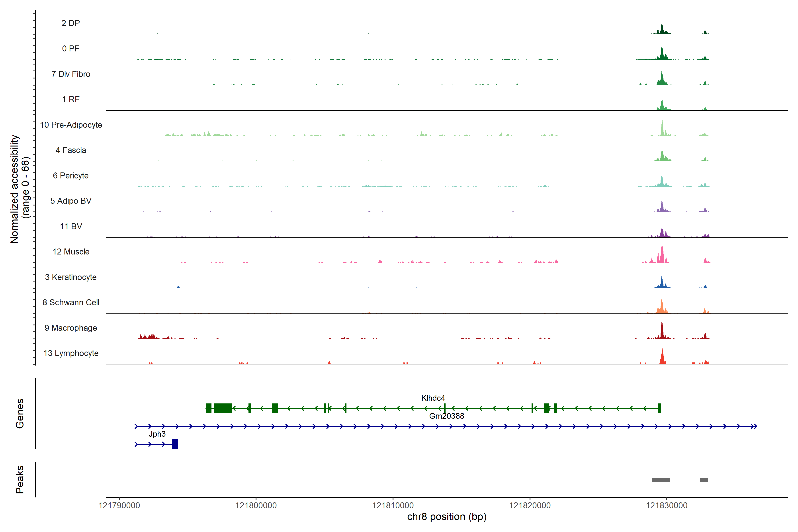This screenshot has height=532, width=798.
Task: Click the chr8 position axis title
Action: pos(446,517)
